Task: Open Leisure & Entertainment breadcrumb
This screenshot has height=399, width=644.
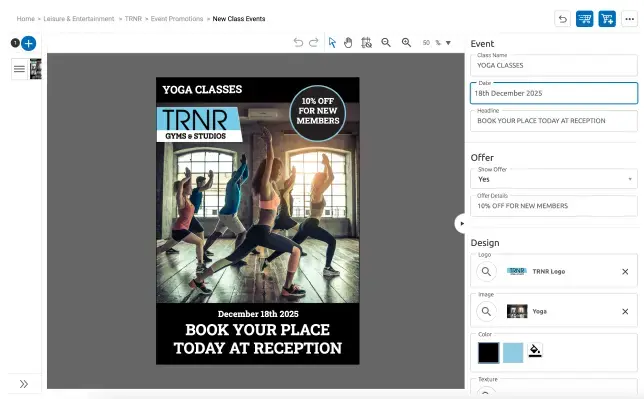Action: [79, 19]
